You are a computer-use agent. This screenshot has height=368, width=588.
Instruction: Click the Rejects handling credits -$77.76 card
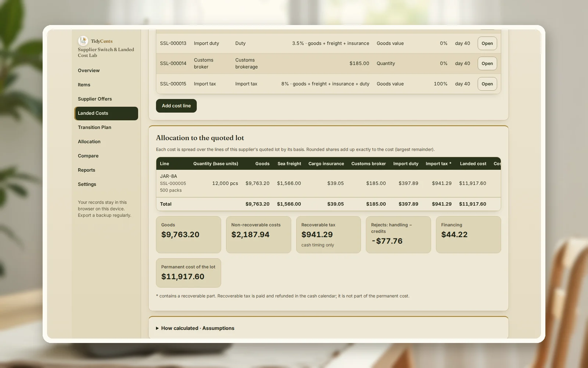[x=398, y=234]
